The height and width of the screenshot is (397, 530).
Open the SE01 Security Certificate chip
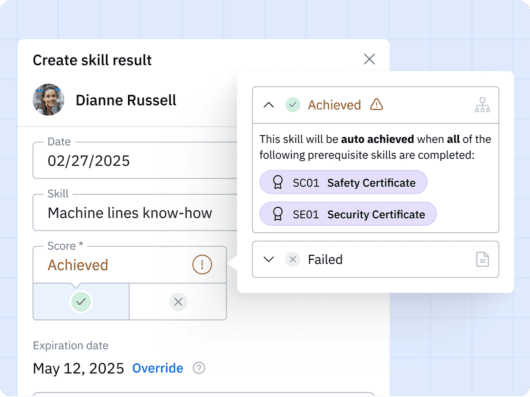(348, 214)
